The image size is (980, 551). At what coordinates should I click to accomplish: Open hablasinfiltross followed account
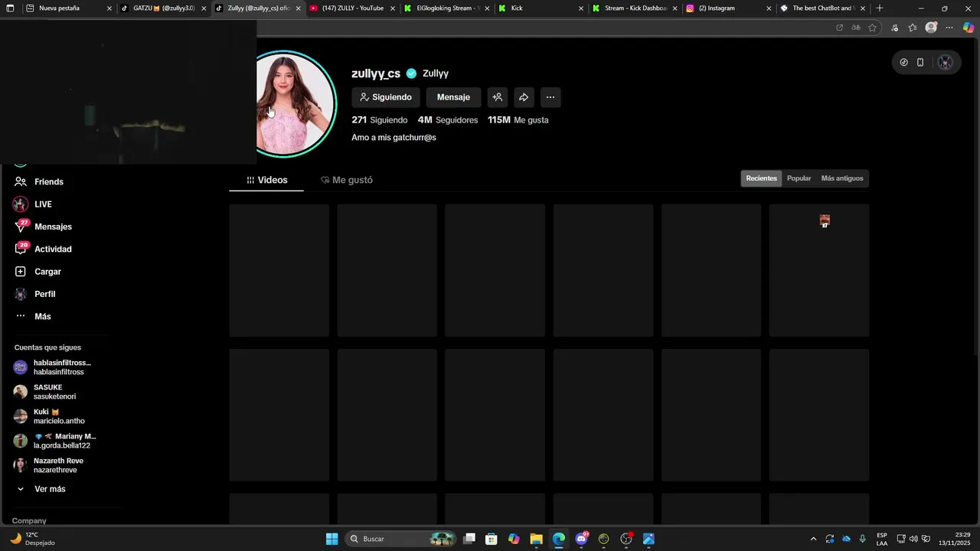54,367
